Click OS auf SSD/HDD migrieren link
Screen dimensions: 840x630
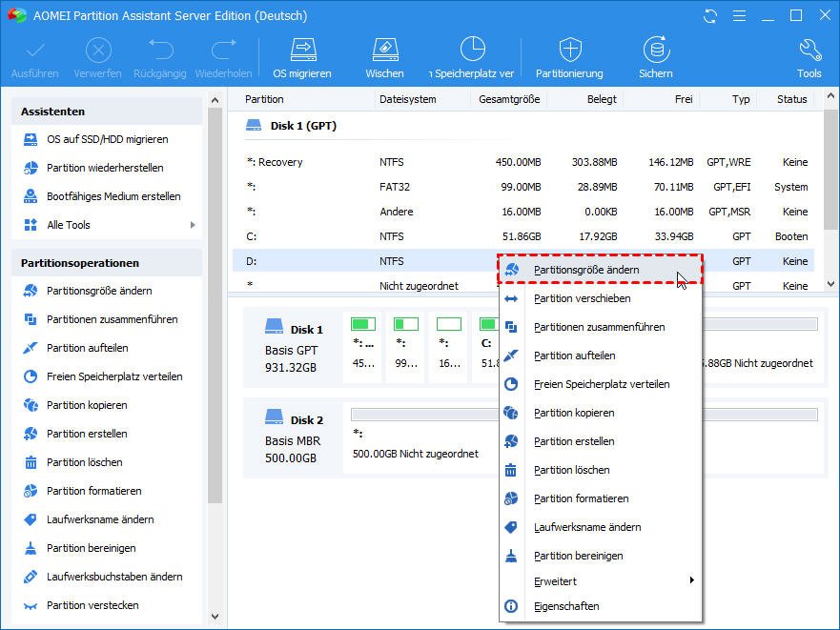pyautogui.click(x=107, y=139)
